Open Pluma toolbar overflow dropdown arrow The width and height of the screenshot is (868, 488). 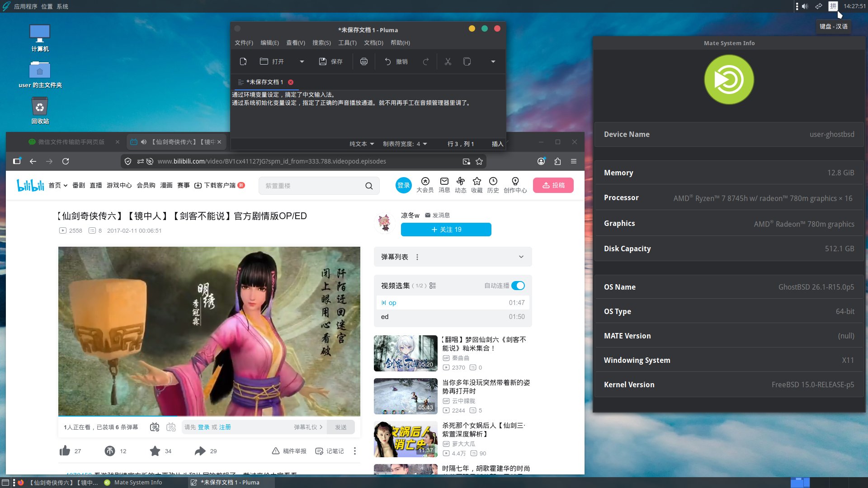point(493,61)
